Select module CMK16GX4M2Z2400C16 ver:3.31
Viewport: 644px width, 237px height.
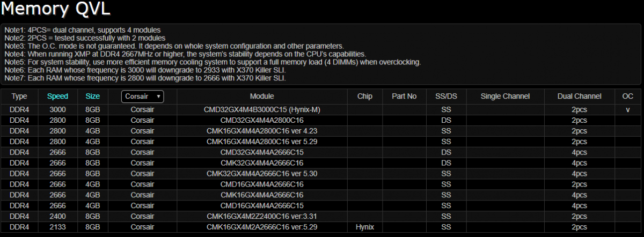tap(262, 217)
